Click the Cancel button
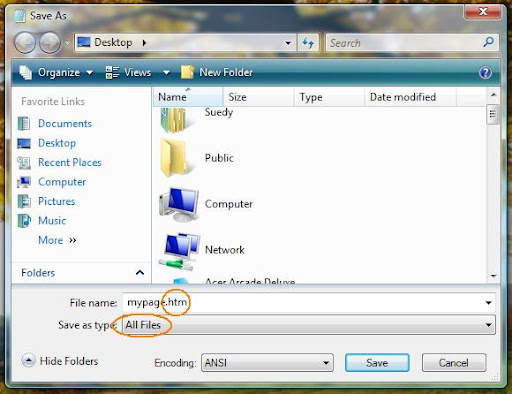 (x=454, y=362)
